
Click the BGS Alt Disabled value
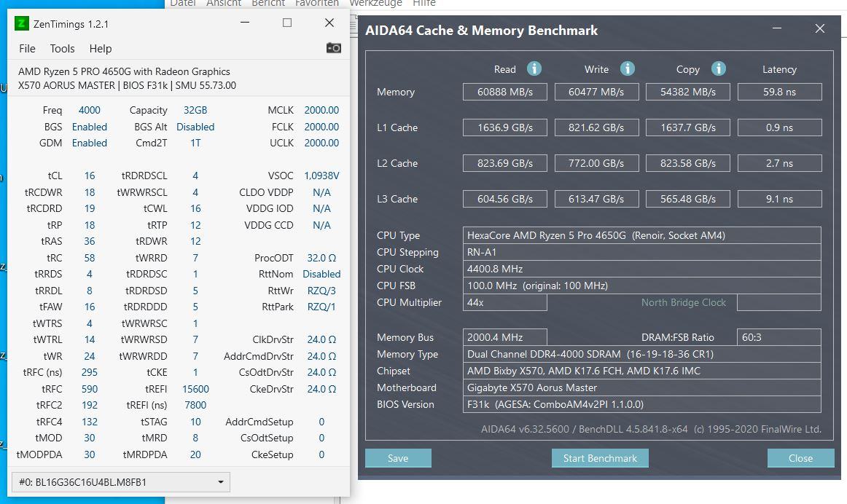195,127
